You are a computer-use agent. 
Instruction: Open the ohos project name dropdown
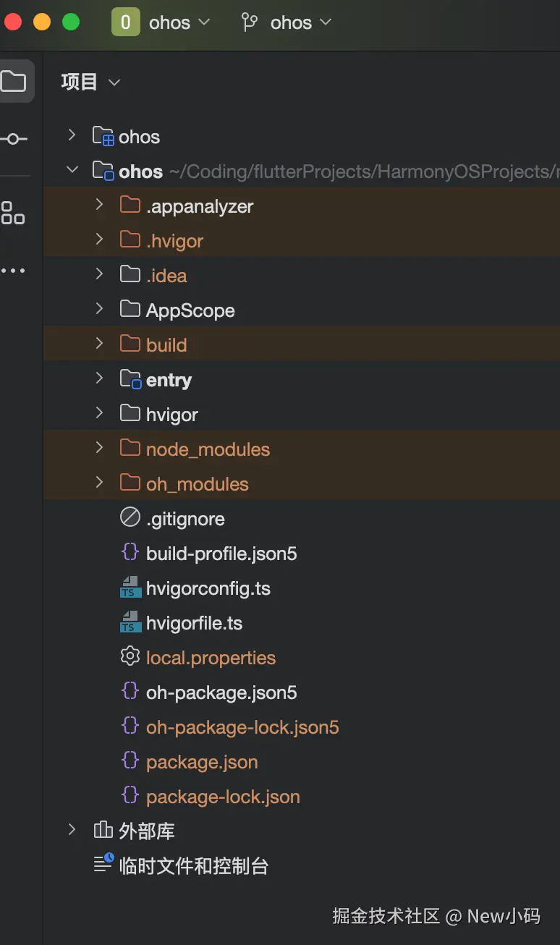pyautogui.click(x=179, y=22)
